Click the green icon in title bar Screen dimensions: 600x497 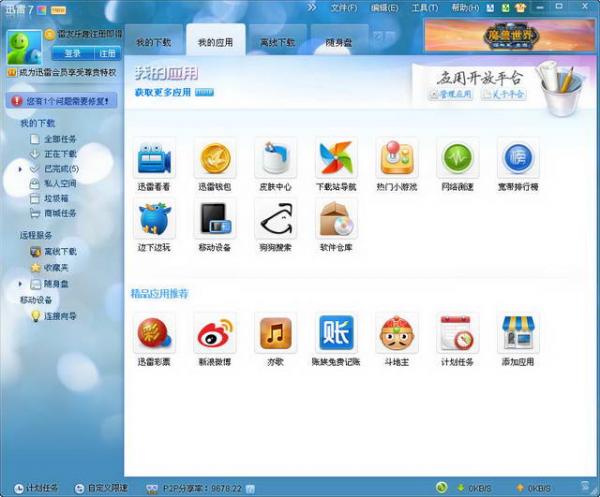505,8
